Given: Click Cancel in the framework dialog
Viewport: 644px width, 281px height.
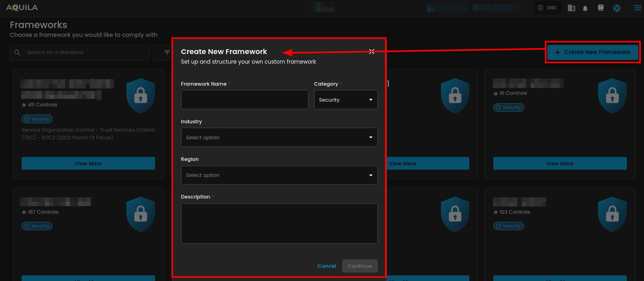Looking at the screenshot, I should tap(327, 266).
